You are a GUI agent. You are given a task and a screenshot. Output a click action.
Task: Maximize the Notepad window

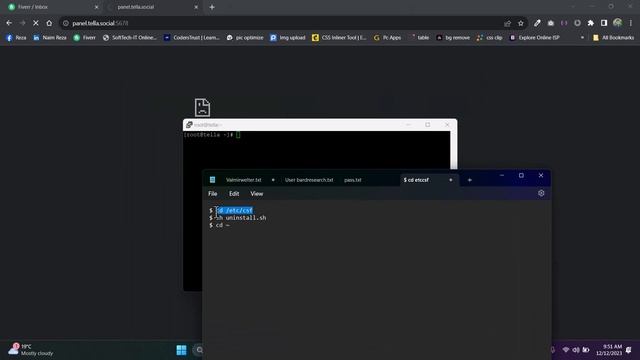[x=521, y=176]
